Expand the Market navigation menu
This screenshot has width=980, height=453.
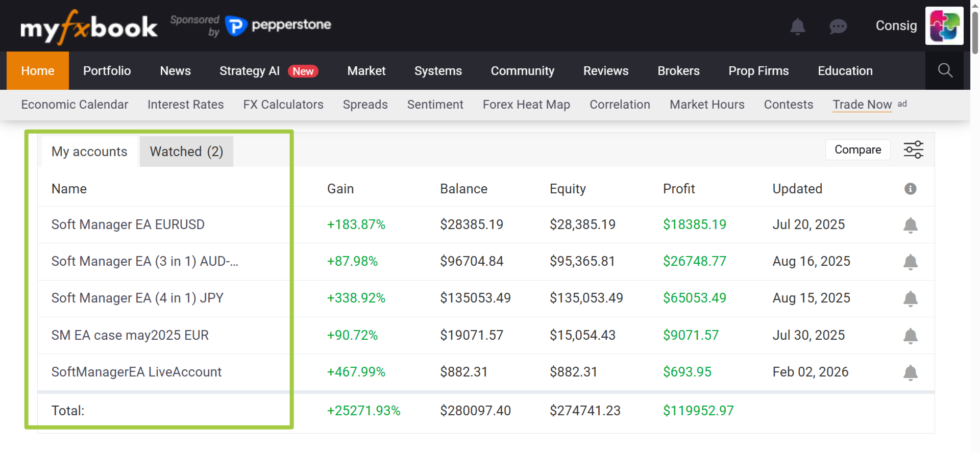366,71
